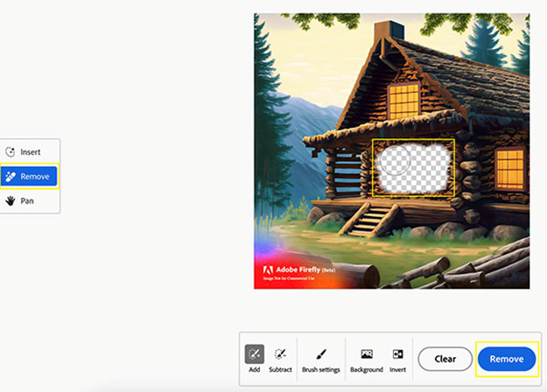Click the cabin's upper attic window
The image size is (547, 392).
pos(403,101)
